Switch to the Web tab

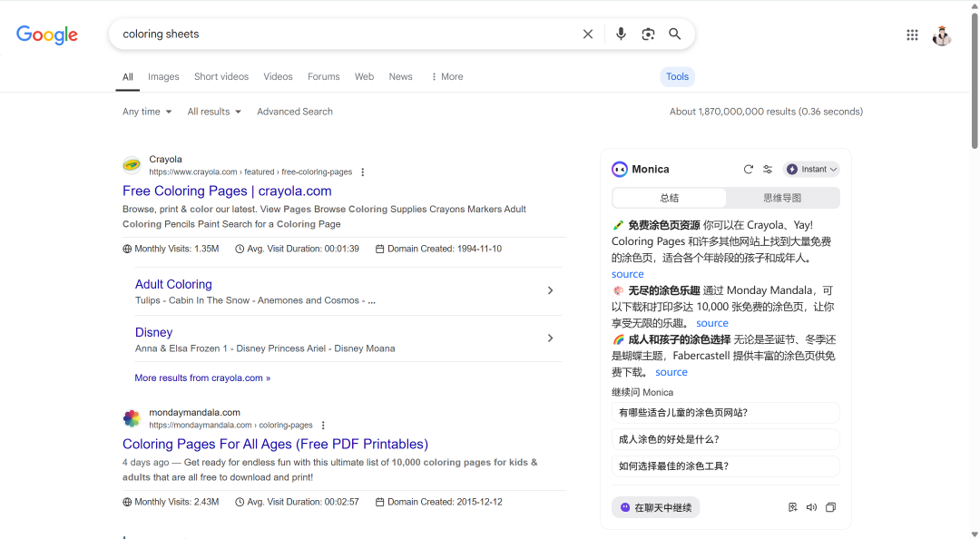coord(364,76)
